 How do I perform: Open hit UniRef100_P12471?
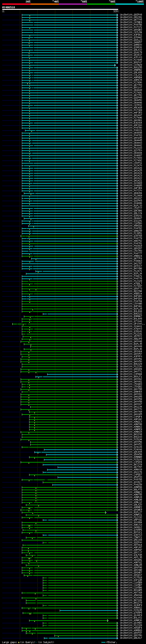coord(131,271)
